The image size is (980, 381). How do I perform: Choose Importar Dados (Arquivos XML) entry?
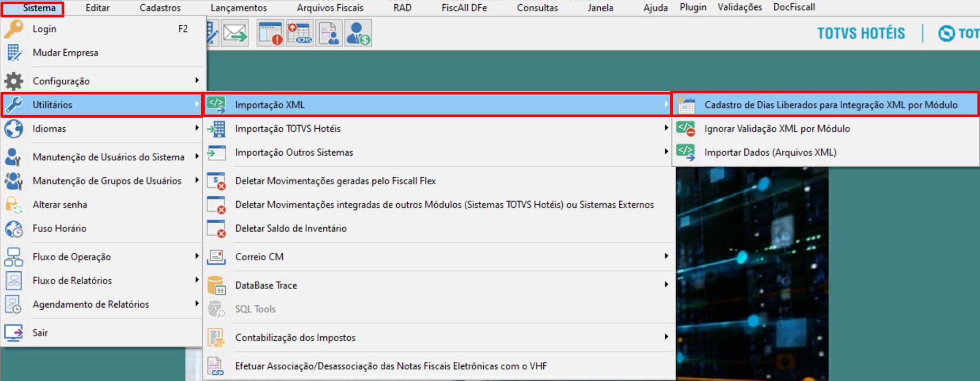[x=826, y=153]
